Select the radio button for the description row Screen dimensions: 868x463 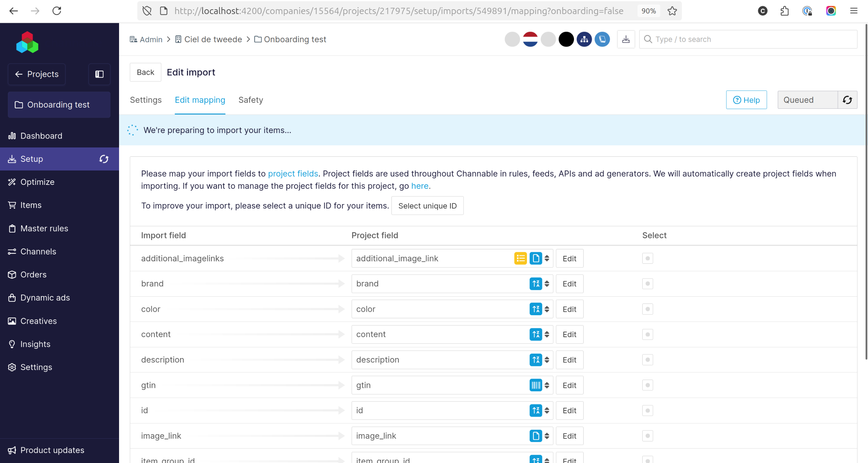[647, 360]
